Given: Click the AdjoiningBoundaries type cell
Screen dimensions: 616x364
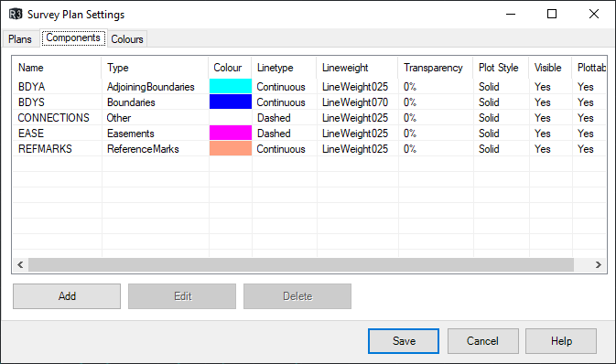Looking at the screenshot, I should (151, 87).
